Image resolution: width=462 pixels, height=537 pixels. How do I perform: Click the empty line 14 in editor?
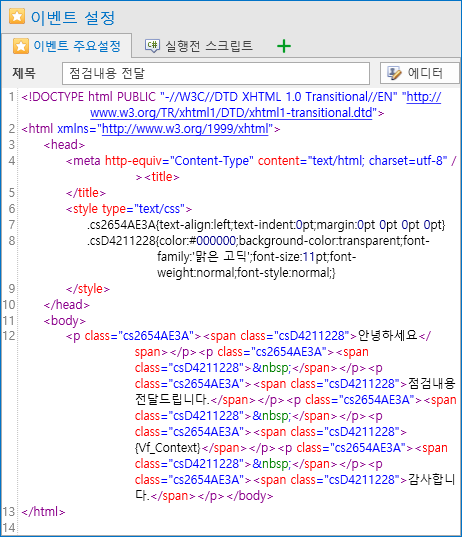click(x=238, y=527)
